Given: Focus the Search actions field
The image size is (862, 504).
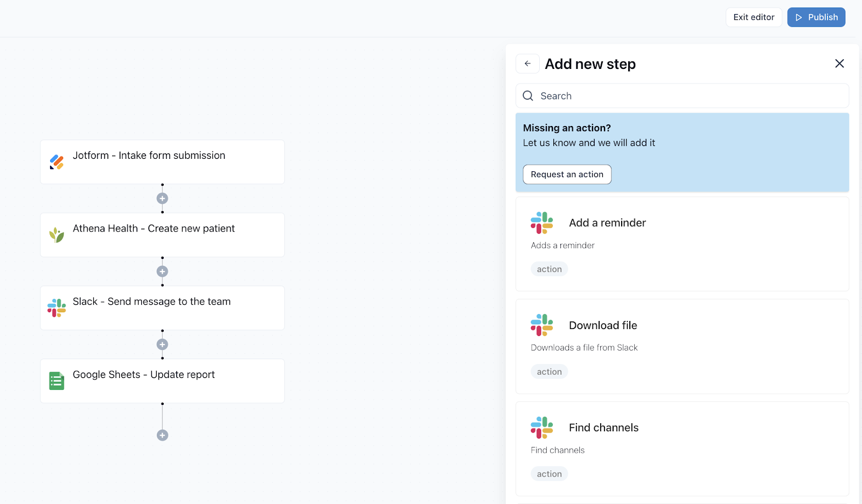Looking at the screenshot, I should point(682,96).
